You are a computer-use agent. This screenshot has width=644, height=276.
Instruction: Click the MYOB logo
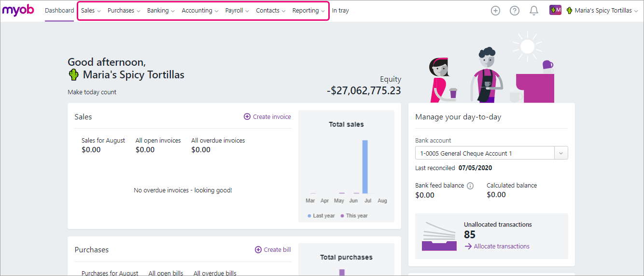[x=18, y=10]
